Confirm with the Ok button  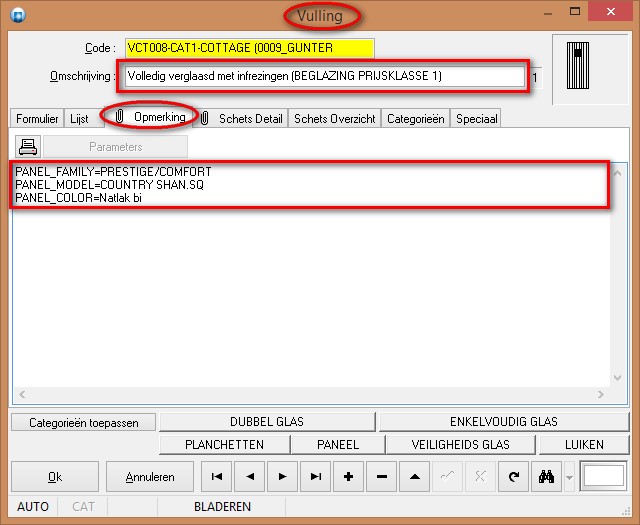tap(55, 476)
